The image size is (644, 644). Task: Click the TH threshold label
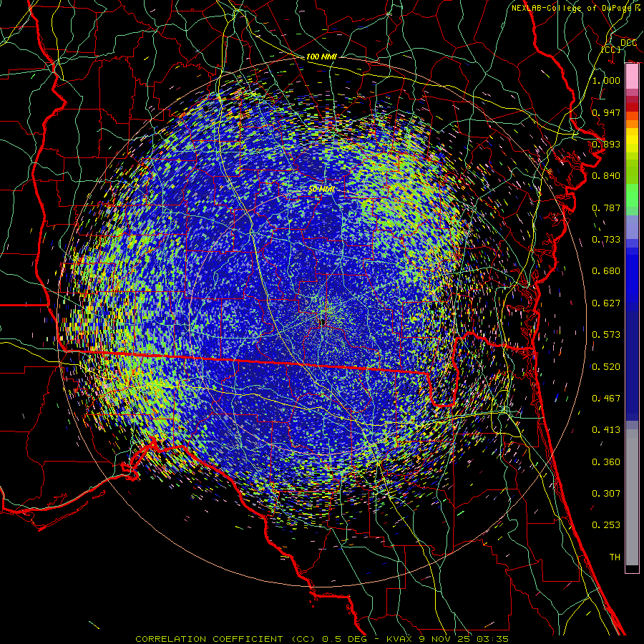click(615, 557)
